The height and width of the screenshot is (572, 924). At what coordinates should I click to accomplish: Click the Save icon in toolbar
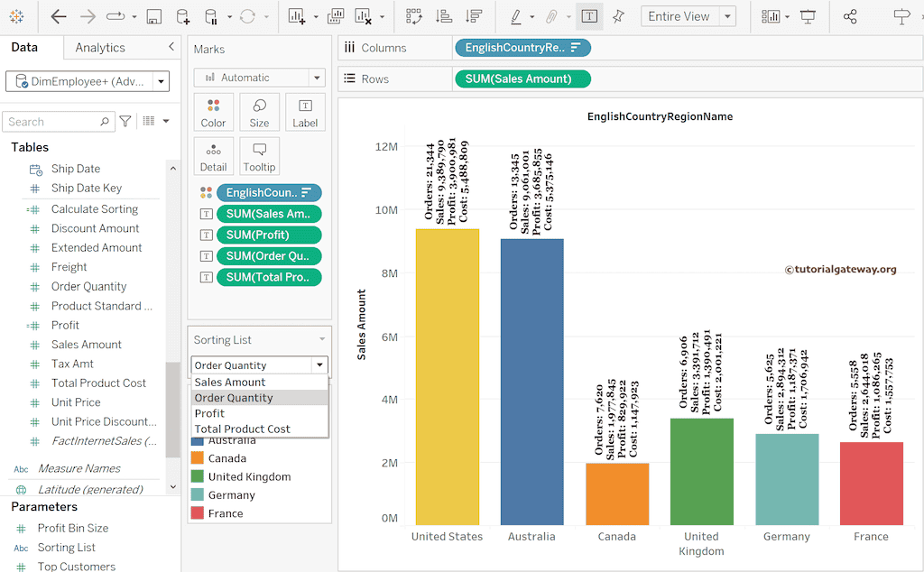[x=153, y=17]
